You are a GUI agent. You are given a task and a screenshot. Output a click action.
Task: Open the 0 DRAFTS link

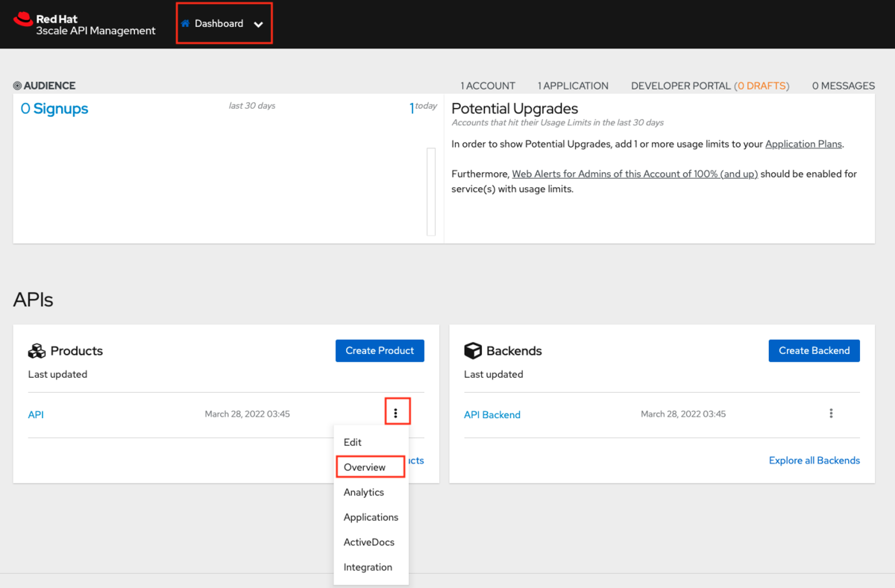click(761, 86)
